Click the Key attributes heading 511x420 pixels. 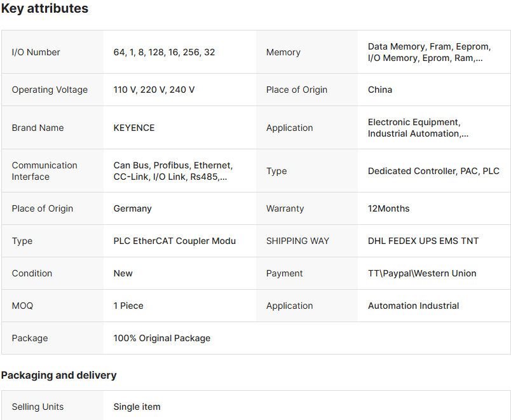pos(44,9)
